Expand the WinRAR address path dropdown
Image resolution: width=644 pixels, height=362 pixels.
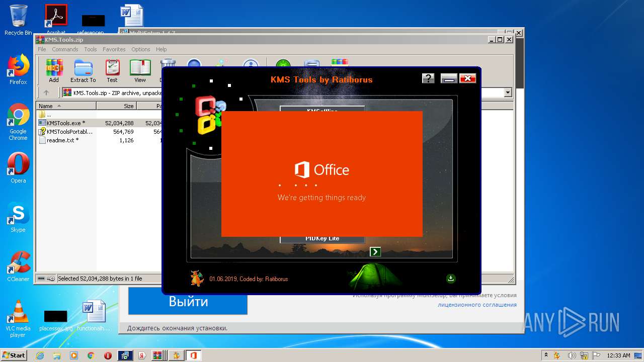508,93
